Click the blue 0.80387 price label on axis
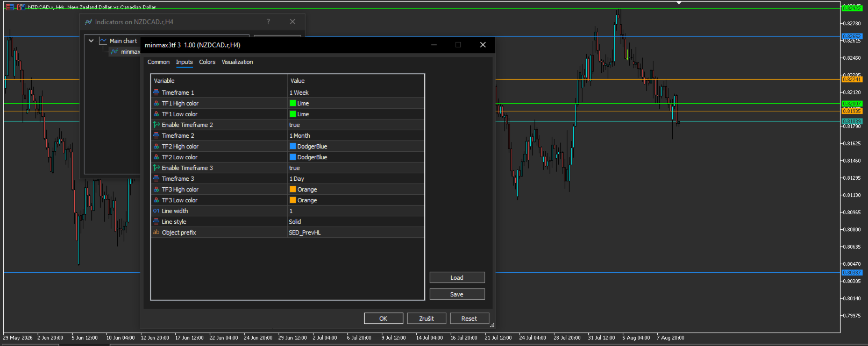Screen dimensions: 868x346 pos(852,272)
